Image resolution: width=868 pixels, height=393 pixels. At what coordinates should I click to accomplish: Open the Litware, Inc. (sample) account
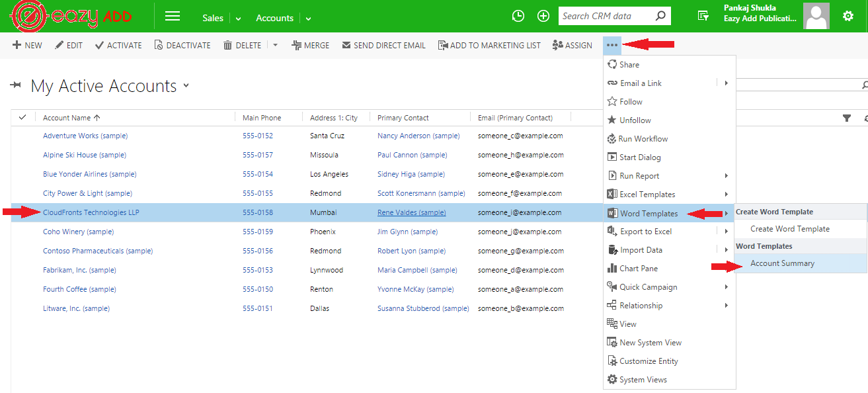(x=76, y=308)
